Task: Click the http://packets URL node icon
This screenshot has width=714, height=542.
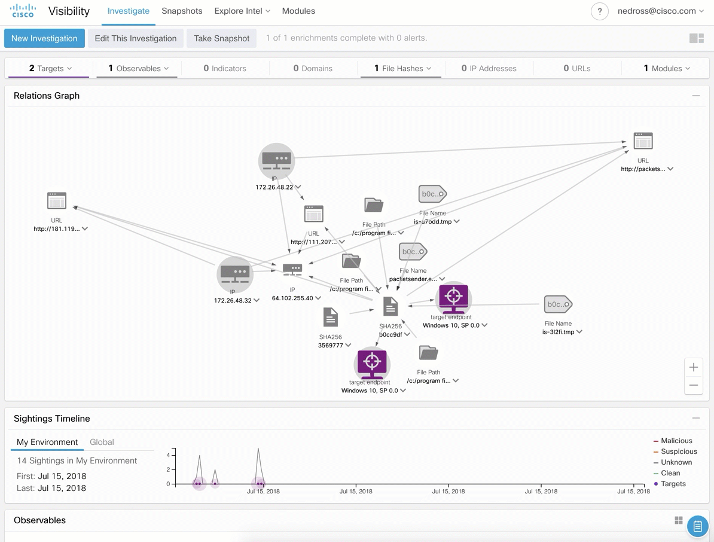Action: (x=643, y=142)
